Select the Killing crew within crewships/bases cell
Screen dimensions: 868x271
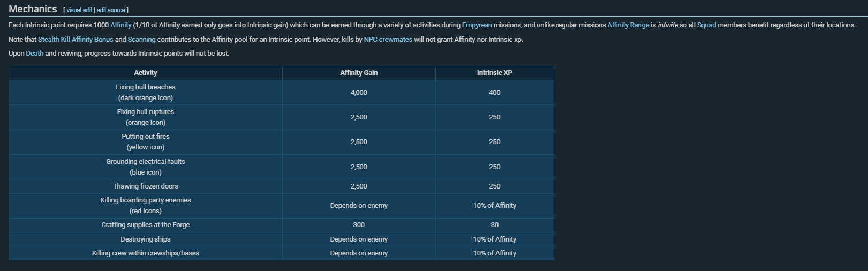tap(146, 253)
